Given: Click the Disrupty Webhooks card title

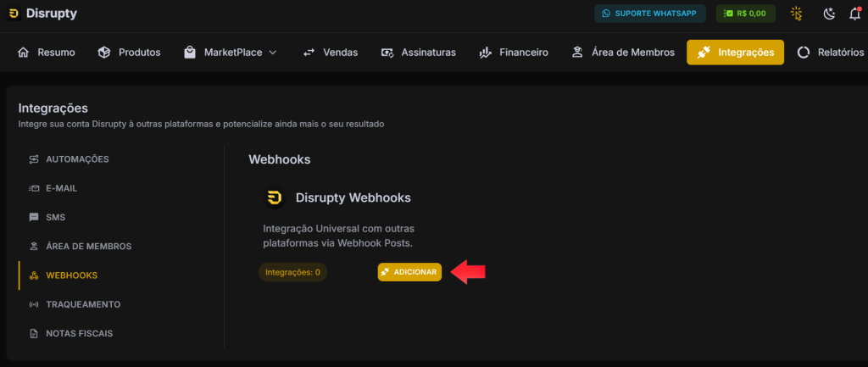Looking at the screenshot, I should pos(353,197).
